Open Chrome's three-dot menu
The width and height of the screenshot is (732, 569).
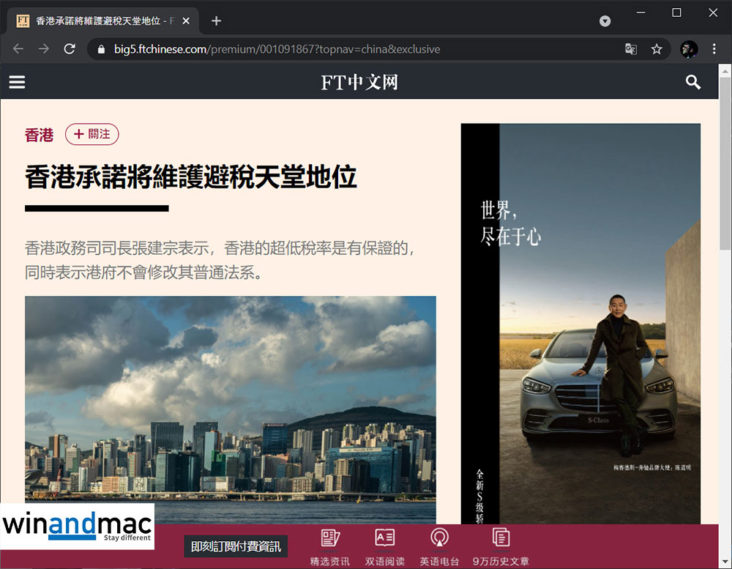pos(714,49)
